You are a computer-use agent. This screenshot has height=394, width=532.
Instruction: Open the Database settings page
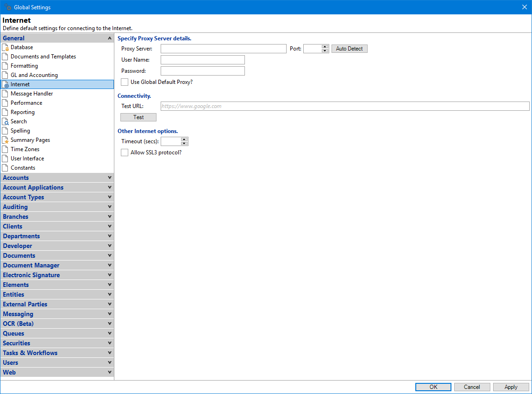pos(57,47)
